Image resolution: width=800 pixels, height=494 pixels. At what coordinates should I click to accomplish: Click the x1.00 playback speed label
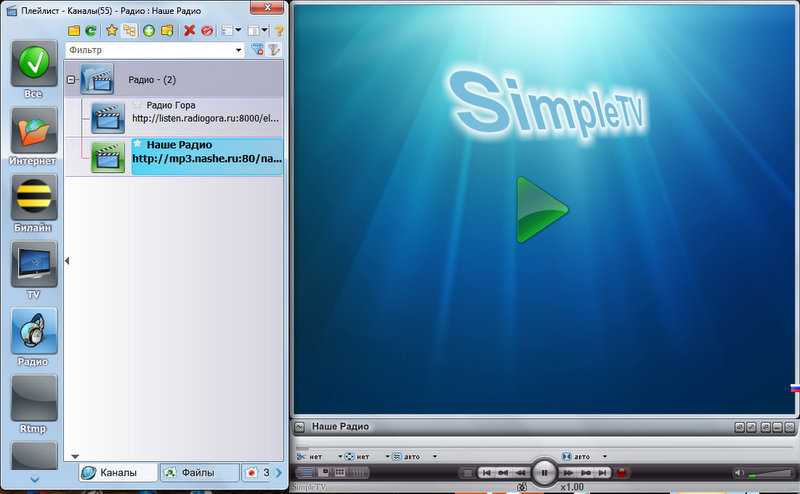[x=572, y=487]
